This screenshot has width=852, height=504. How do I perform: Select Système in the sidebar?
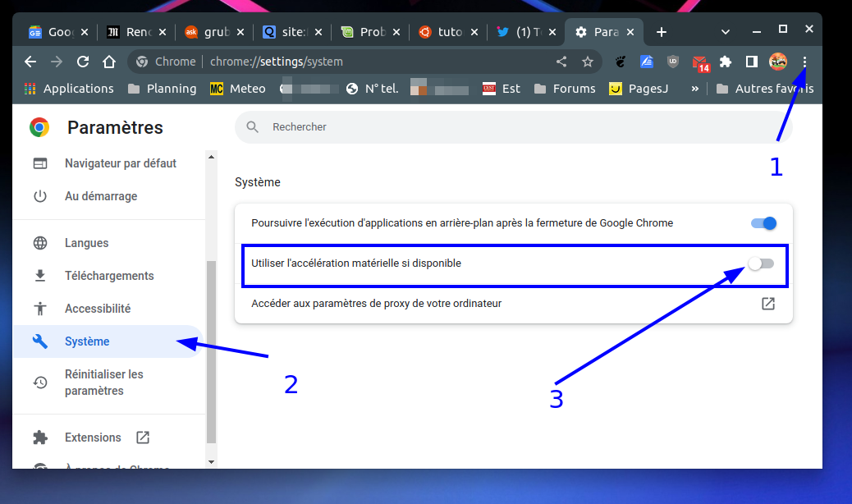(x=108, y=341)
